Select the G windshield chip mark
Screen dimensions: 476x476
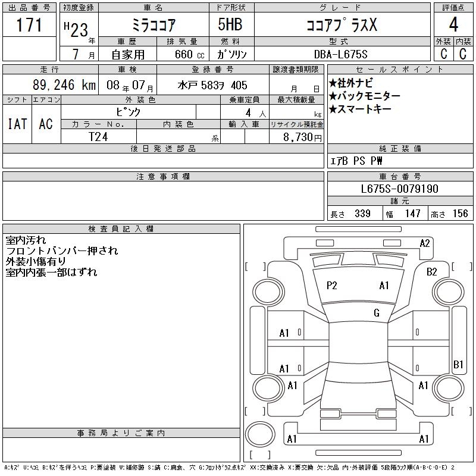tap(377, 313)
